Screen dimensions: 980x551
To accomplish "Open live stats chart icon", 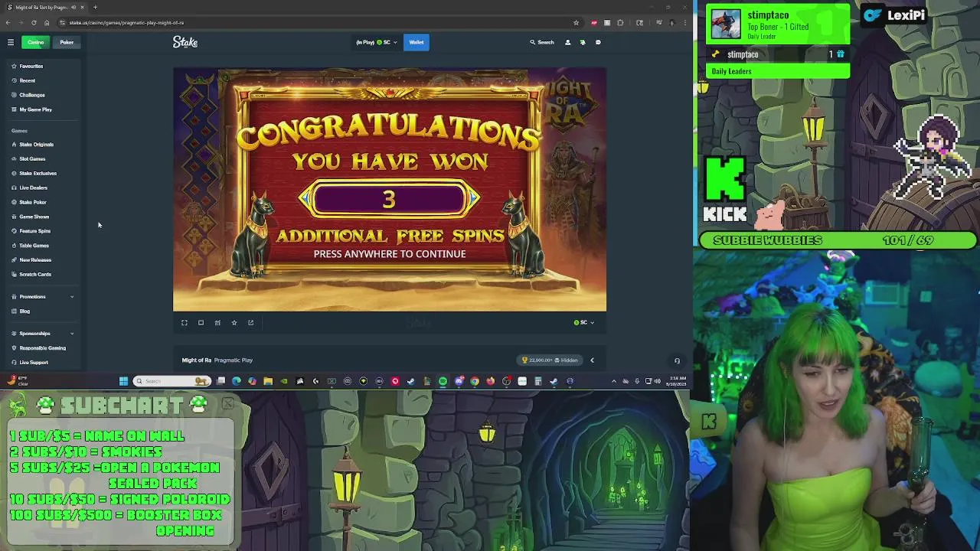I will pyautogui.click(x=217, y=322).
